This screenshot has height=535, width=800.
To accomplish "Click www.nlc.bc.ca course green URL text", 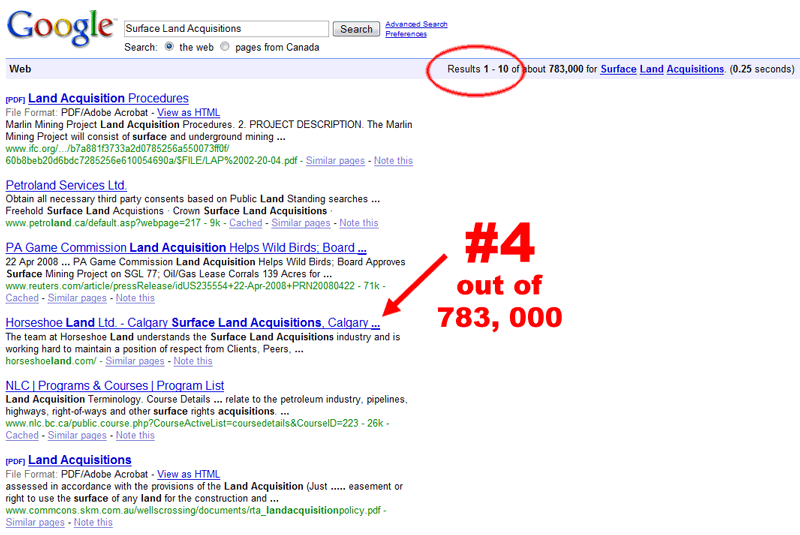I will coord(182,423).
